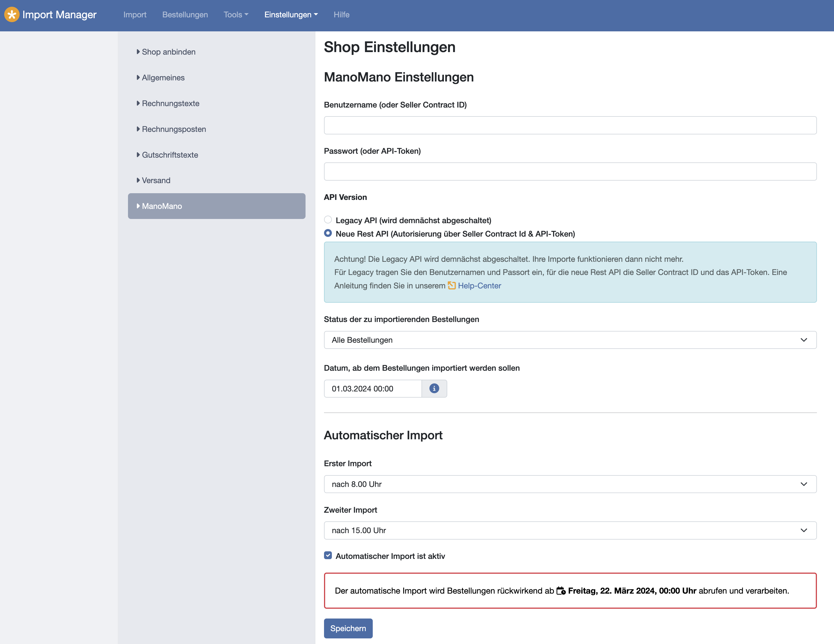This screenshot has height=644, width=834.
Task: Click the 'Freitag, 22. März 2024, 00:00 Uhr' date text
Action: click(x=632, y=591)
